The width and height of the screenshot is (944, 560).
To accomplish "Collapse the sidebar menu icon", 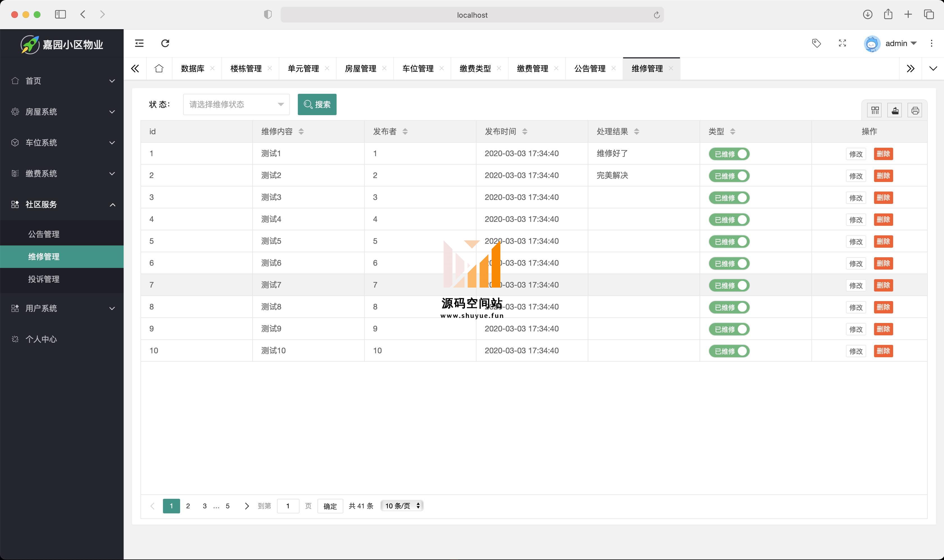I will point(139,44).
